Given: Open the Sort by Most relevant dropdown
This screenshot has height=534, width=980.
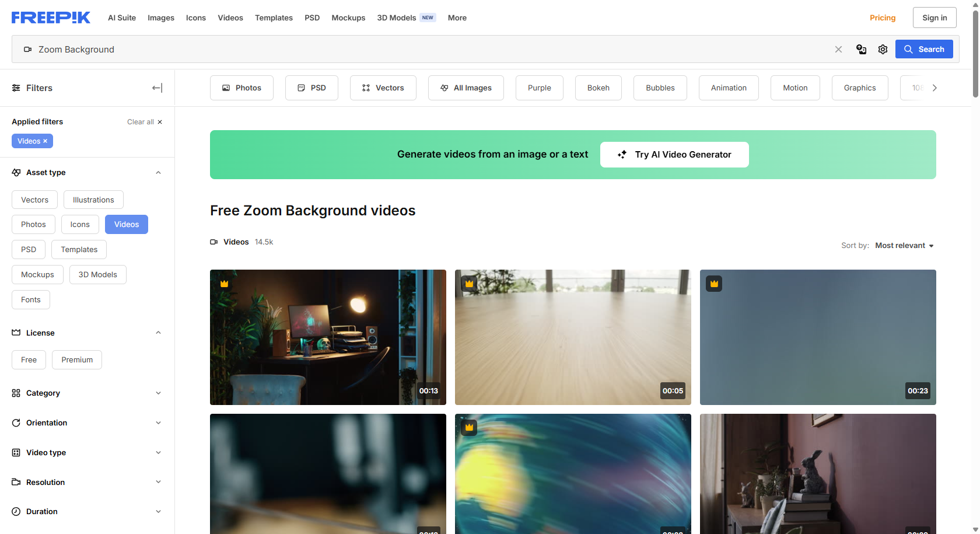Looking at the screenshot, I should click(904, 246).
